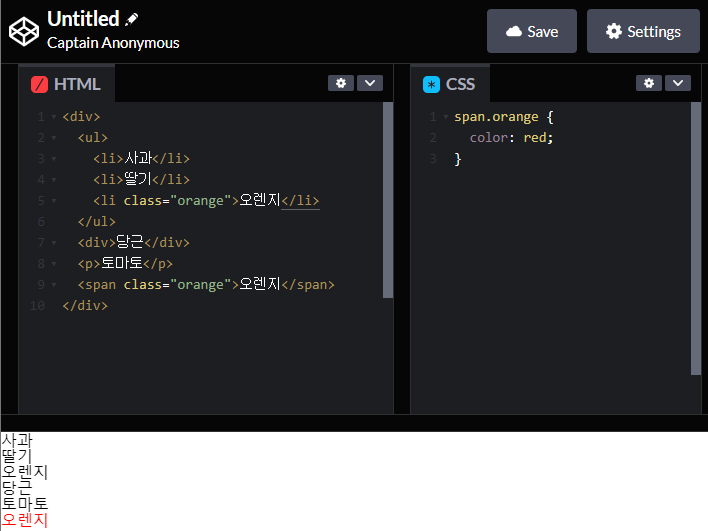Screen dimensions: 708x531
Task: Click 당근 text in preview
Action: [x=17, y=488]
